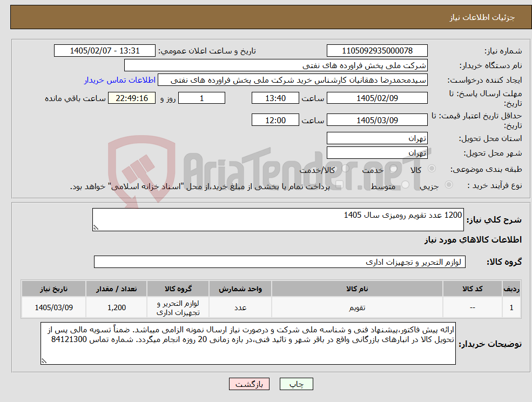
Task: Click the ردیف column header
Action: 511,289
